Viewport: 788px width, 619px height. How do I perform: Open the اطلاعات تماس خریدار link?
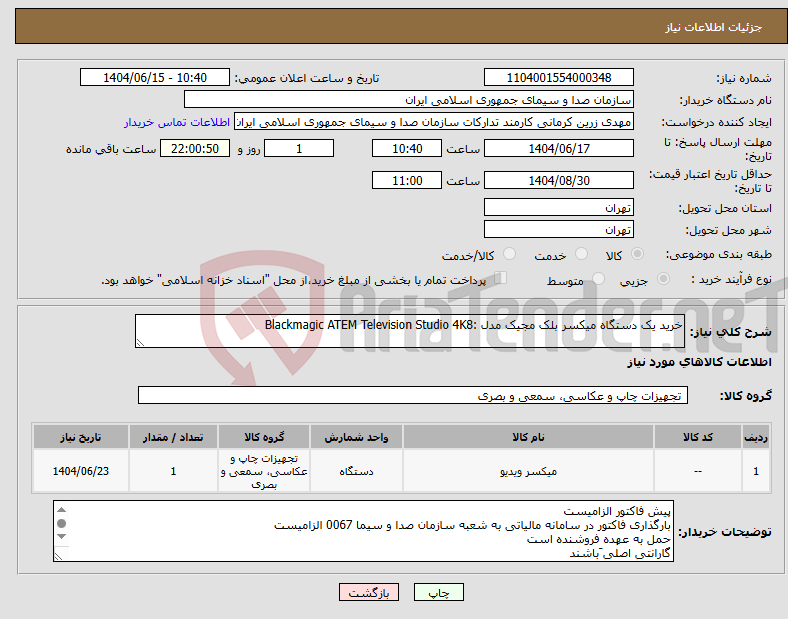(177, 122)
